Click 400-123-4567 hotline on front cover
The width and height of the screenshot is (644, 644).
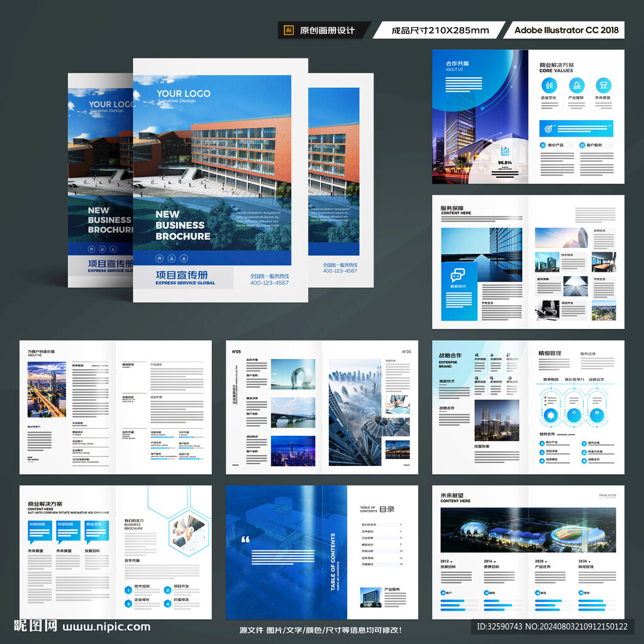pos(269,282)
